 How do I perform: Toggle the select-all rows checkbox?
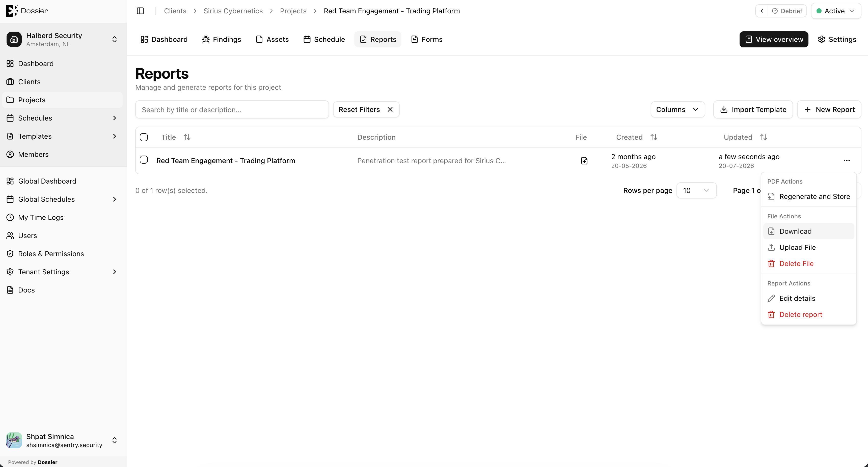click(144, 137)
